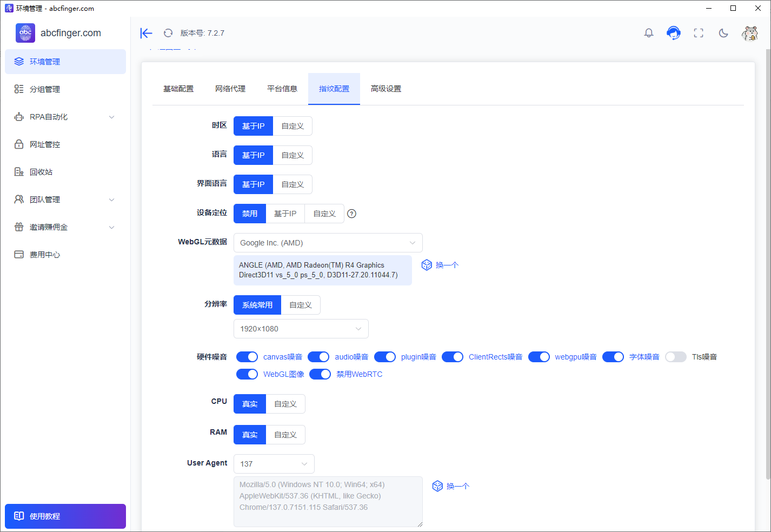Disable the 禁用WebRTC toggle
The width and height of the screenshot is (771, 532).
[320, 374]
